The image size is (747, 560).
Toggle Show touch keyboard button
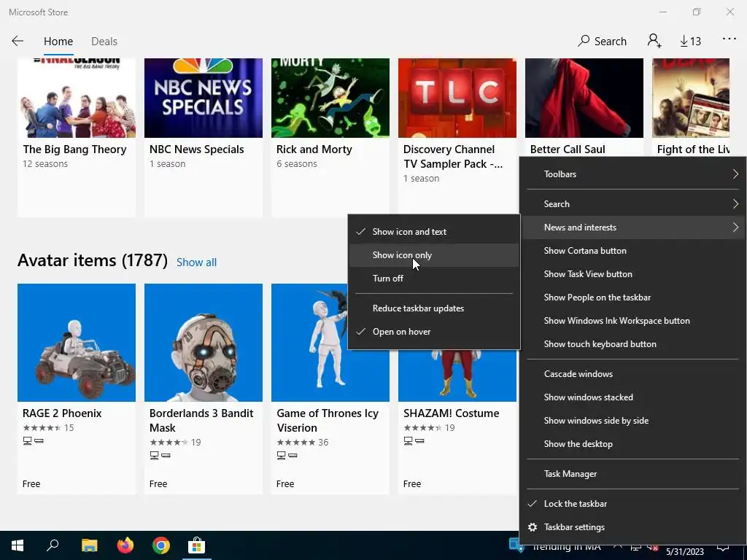634,344
